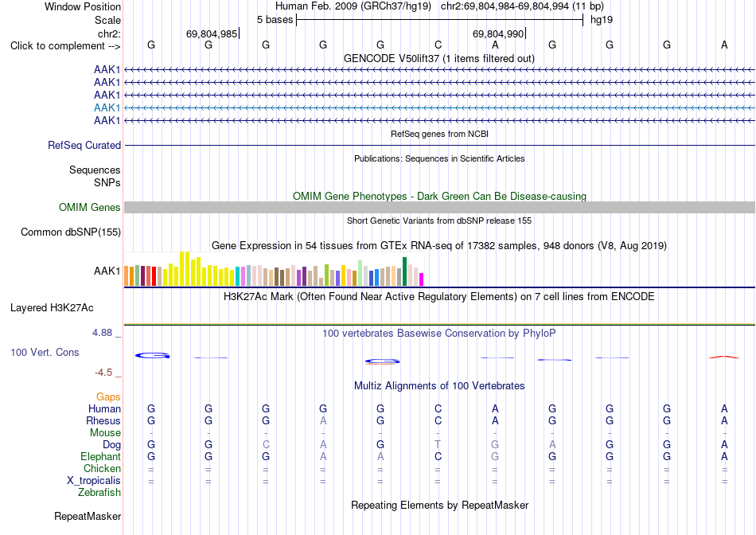This screenshot has height=535, width=756.
Task: Click the red negative PhyloP peak
Action: 724,357
